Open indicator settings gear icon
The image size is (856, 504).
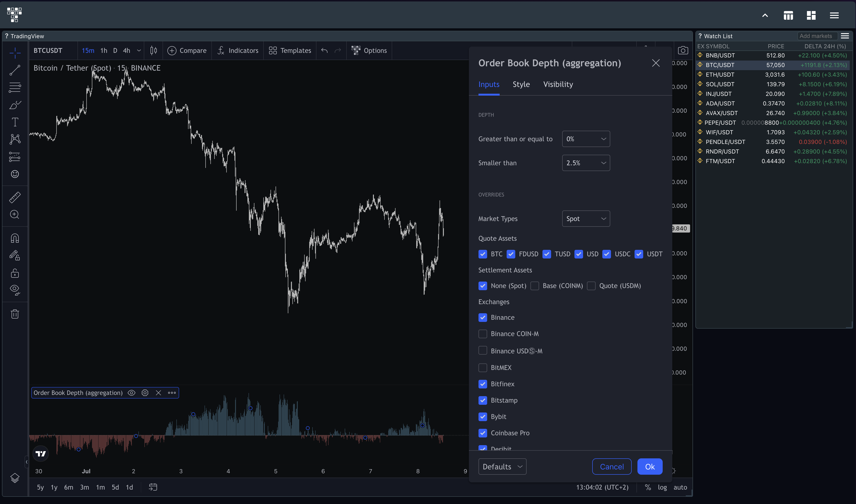[145, 393]
